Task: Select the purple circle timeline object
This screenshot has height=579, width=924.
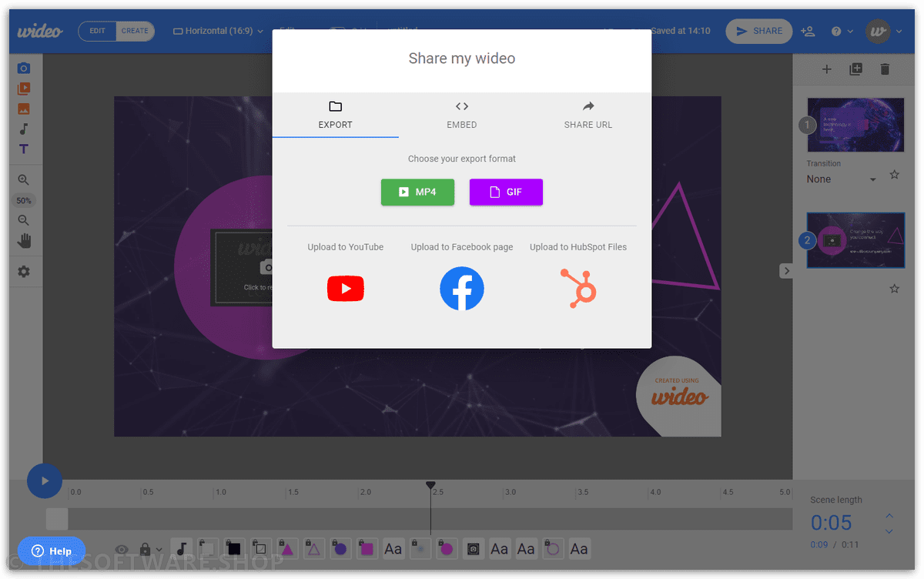Action: click(340, 549)
